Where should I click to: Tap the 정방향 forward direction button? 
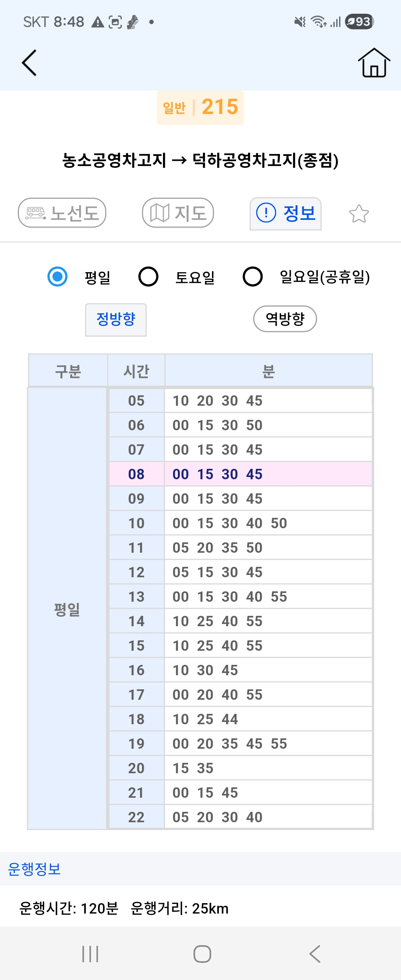coord(115,319)
